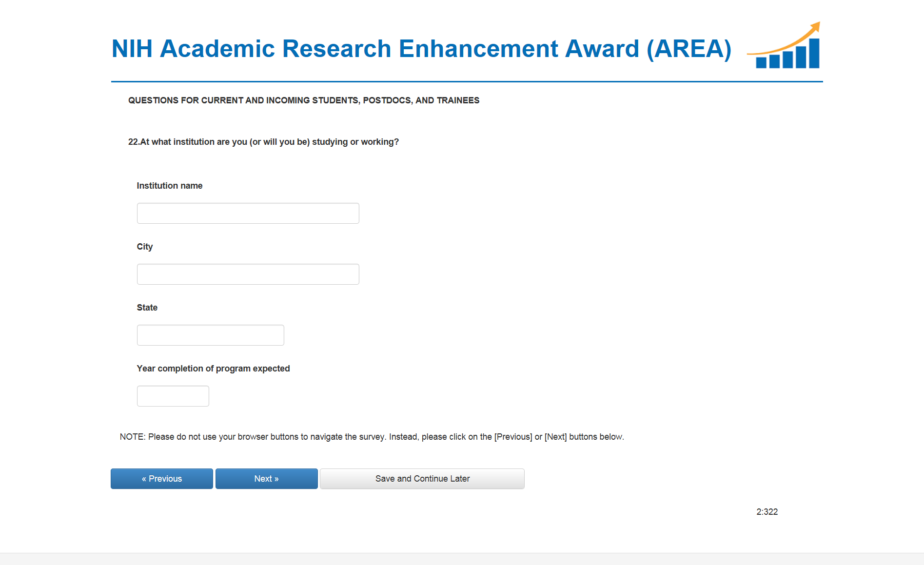The width and height of the screenshot is (924, 565).
Task: Click the Year completion of program expected label
Action: [213, 369]
